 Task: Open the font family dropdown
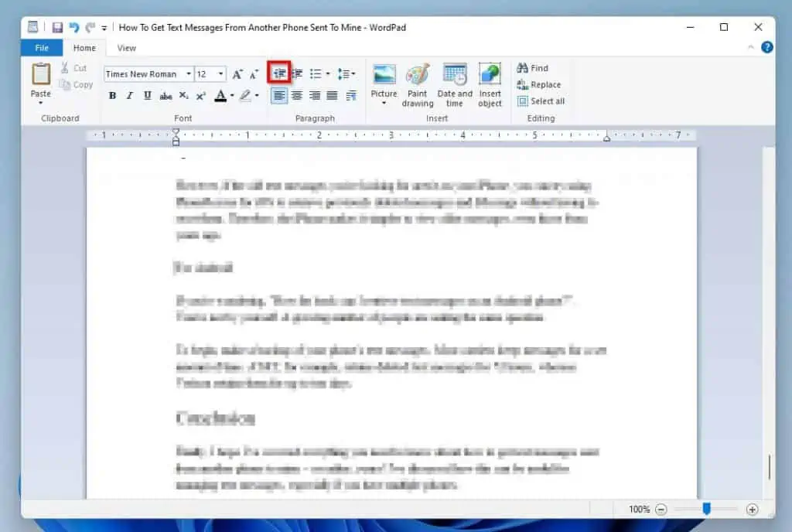point(189,73)
